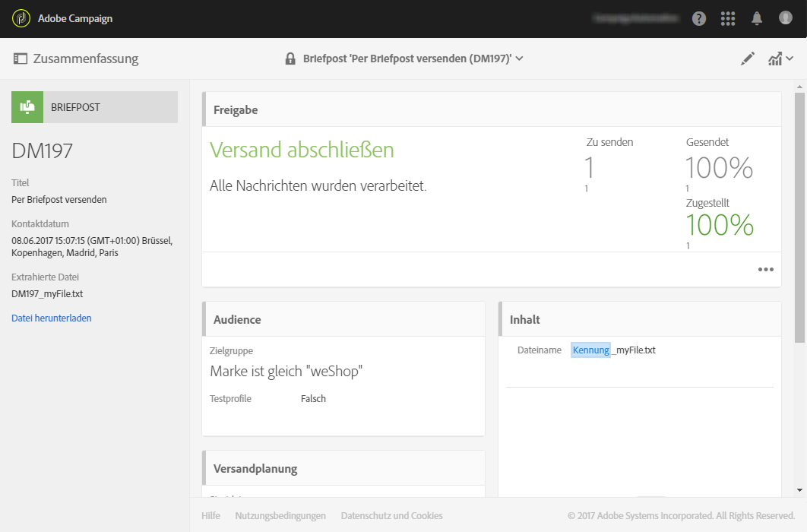This screenshot has width=807, height=532.
Task: Click the Per Briefpost versenden title text
Action: tap(59, 200)
